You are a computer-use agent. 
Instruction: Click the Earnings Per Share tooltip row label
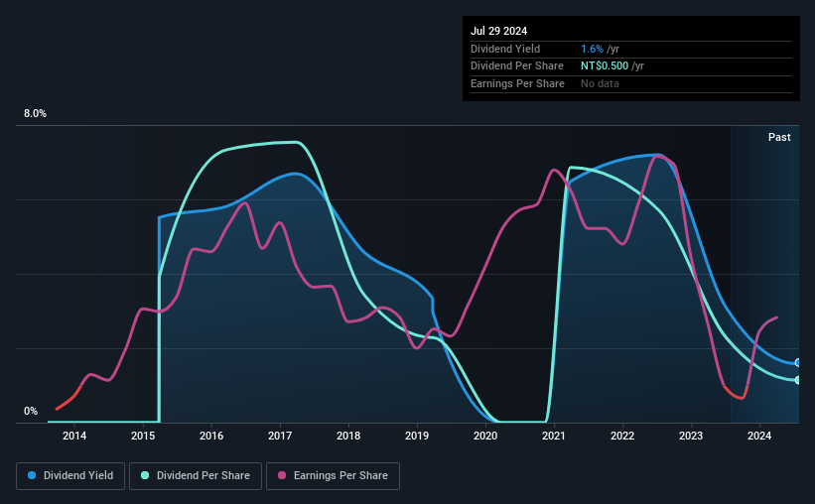[517, 83]
